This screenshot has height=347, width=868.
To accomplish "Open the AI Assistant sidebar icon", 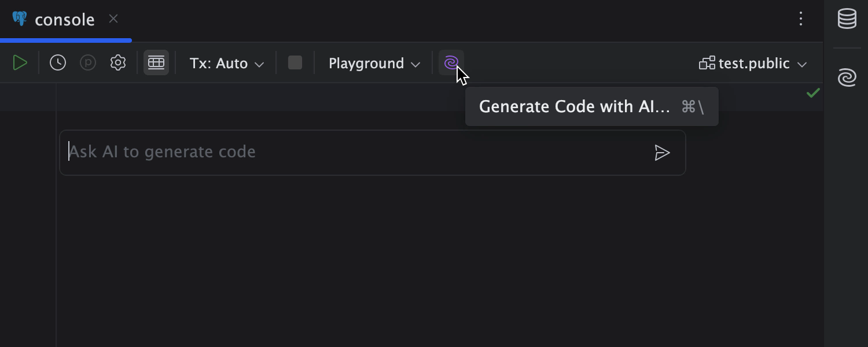I will 847,78.
